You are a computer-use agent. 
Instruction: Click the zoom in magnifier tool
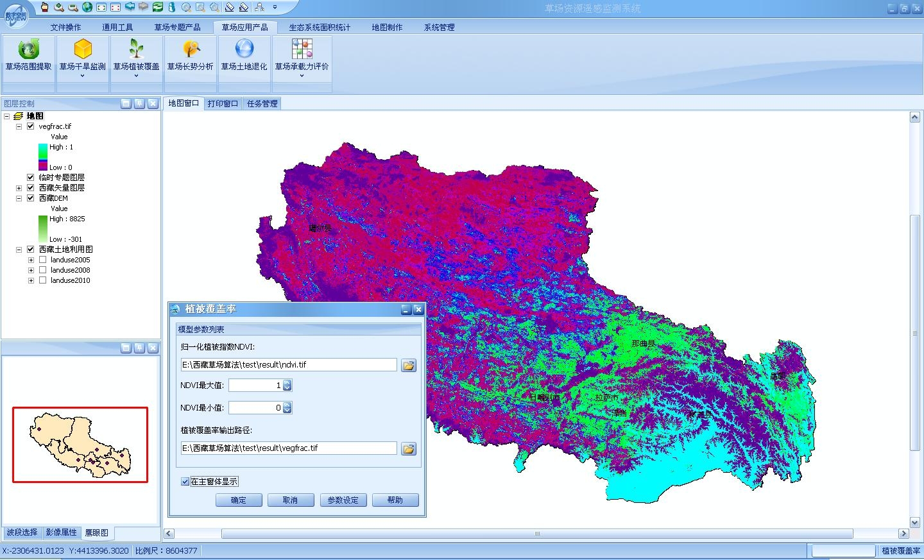point(58,7)
